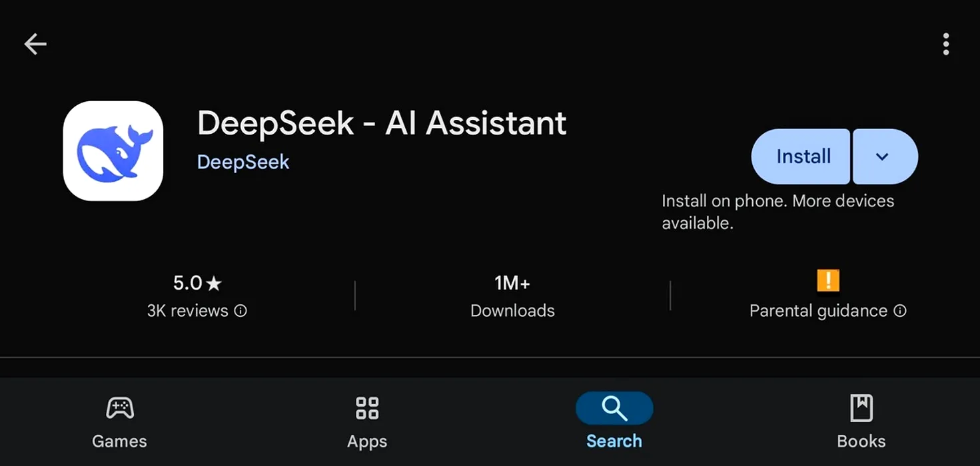Open info icon beside Parental guidance
The height and width of the screenshot is (466, 980).
click(x=900, y=311)
